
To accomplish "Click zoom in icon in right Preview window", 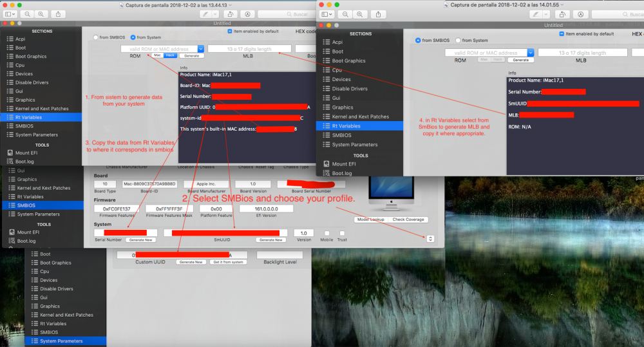I will click(x=360, y=14).
